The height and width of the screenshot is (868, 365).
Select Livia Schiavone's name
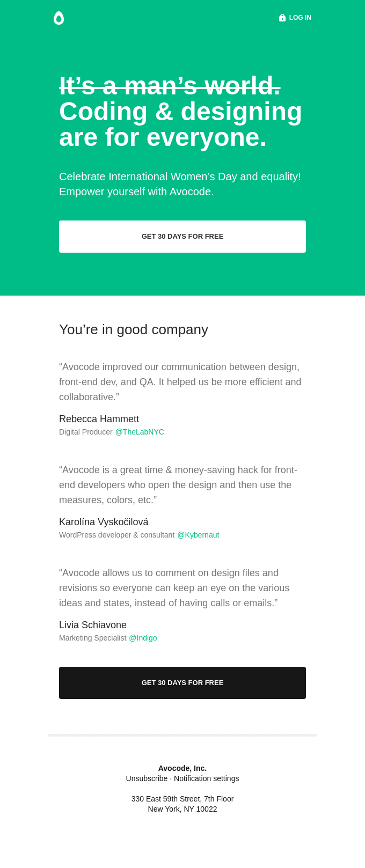tap(93, 625)
